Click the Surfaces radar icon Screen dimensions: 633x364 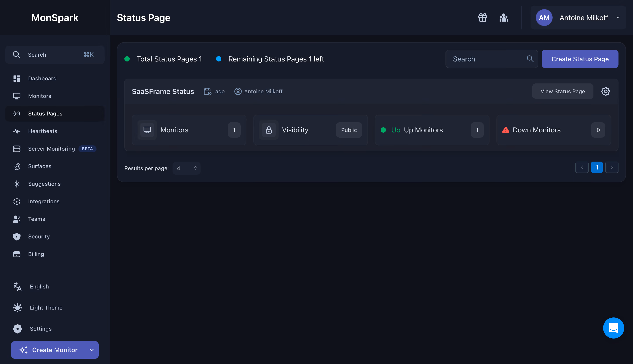[16, 166]
